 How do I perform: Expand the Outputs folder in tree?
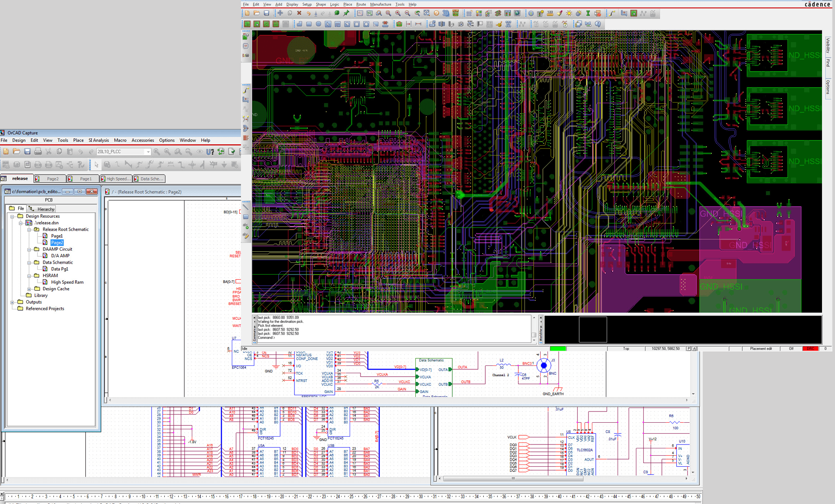(x=12, y=302)
